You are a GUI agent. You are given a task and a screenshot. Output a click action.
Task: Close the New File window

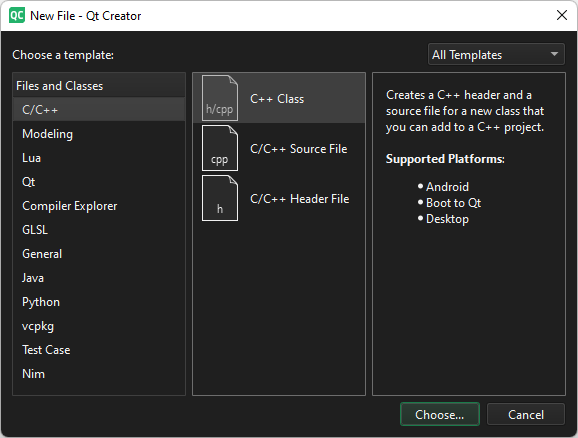(x=562, y=15)
